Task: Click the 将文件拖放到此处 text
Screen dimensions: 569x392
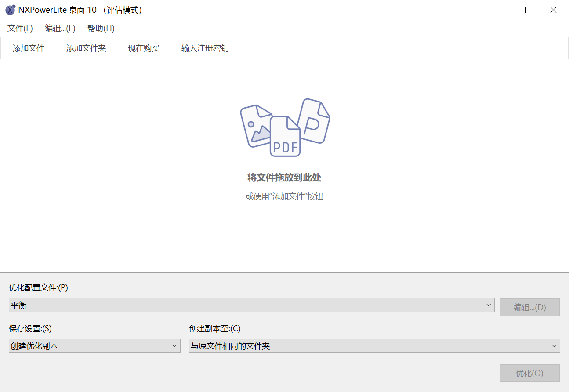Action: pyautogui.click(x=284, y=178)
